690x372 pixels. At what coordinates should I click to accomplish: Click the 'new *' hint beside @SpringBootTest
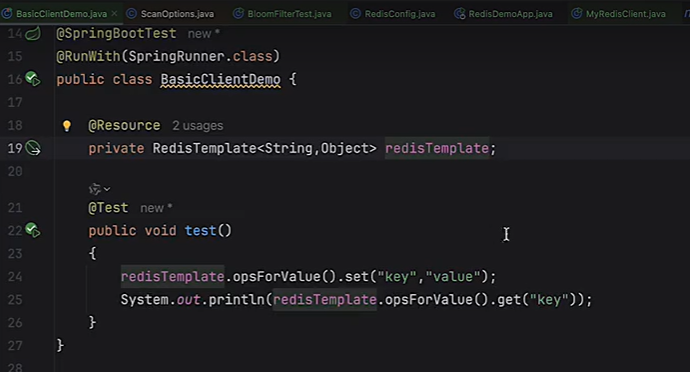click(203, 33)
